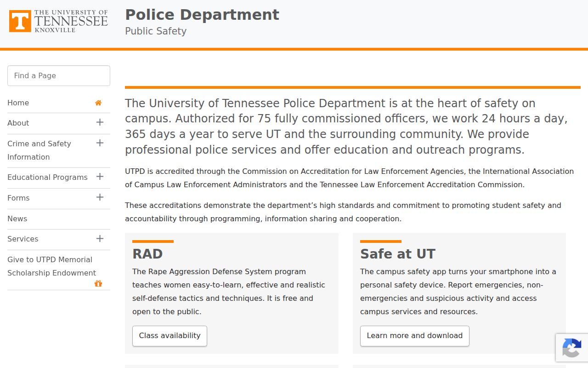Go to Educational Programs menu item
The width and height of the screenshot is (588, 368).
pyautogui.click(x=47, y=177)
